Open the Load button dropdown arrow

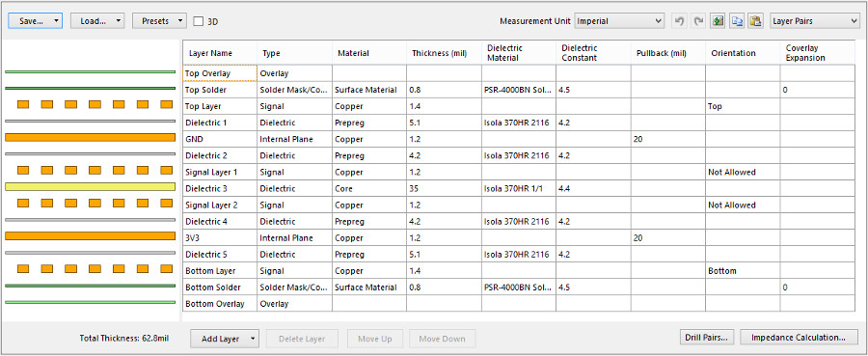119,21
